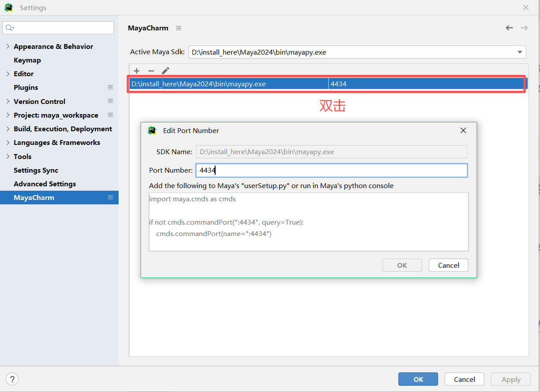Open Keymap settings page
The image size is (540, 392).
pos(27,60)
